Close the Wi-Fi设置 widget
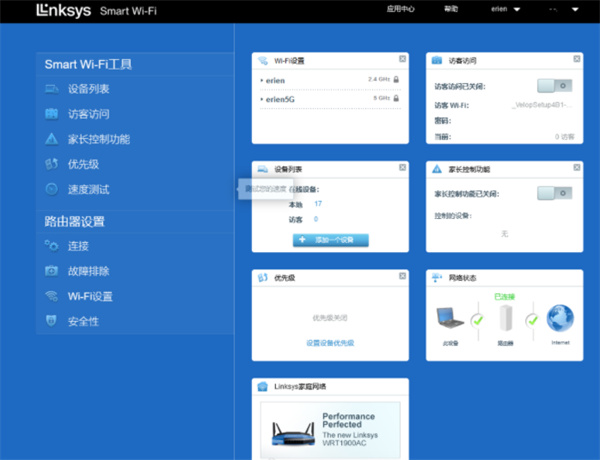This screenshot has width=600, height=460. point(403,59)
